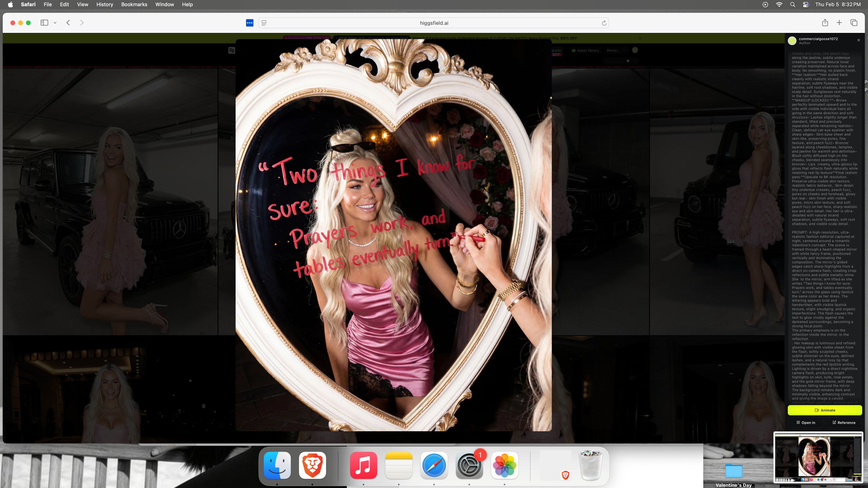Image resolution: width=868 pixels, height=488 pixels.
Task: Click the Safari Share icon
Action: (x=825, y=23)
